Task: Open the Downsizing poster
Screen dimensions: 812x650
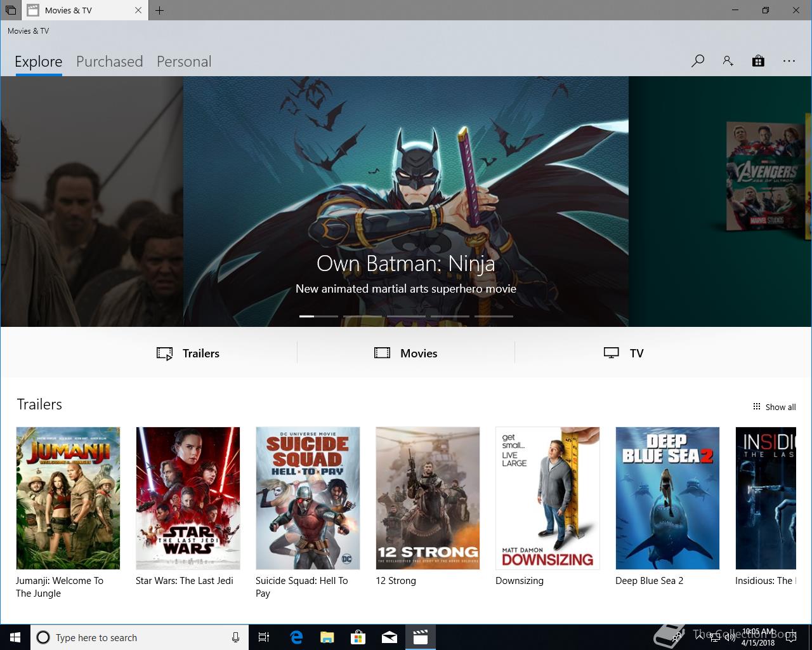Action: (x=547, y=498)
